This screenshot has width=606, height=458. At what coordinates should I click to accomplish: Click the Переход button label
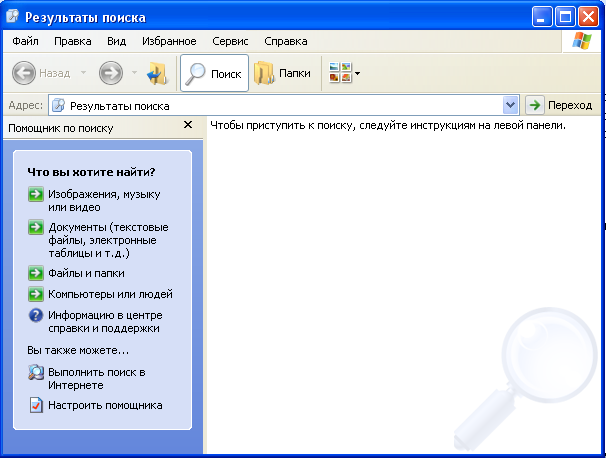click(570, 105)
